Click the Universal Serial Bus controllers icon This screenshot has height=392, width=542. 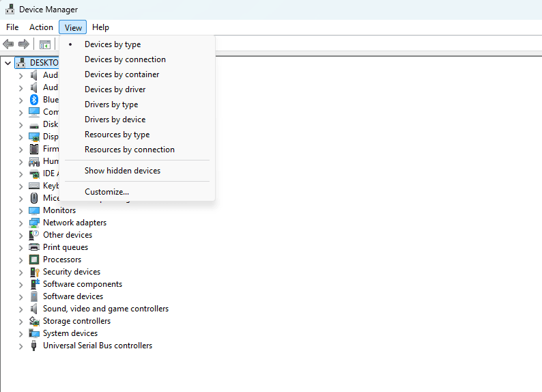coord(33,346)
